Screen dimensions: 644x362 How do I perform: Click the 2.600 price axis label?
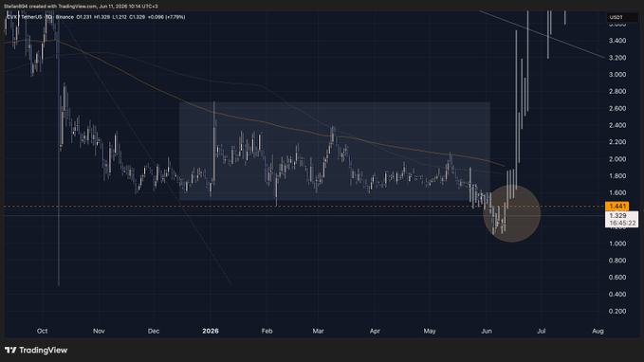tap(617, 109)
